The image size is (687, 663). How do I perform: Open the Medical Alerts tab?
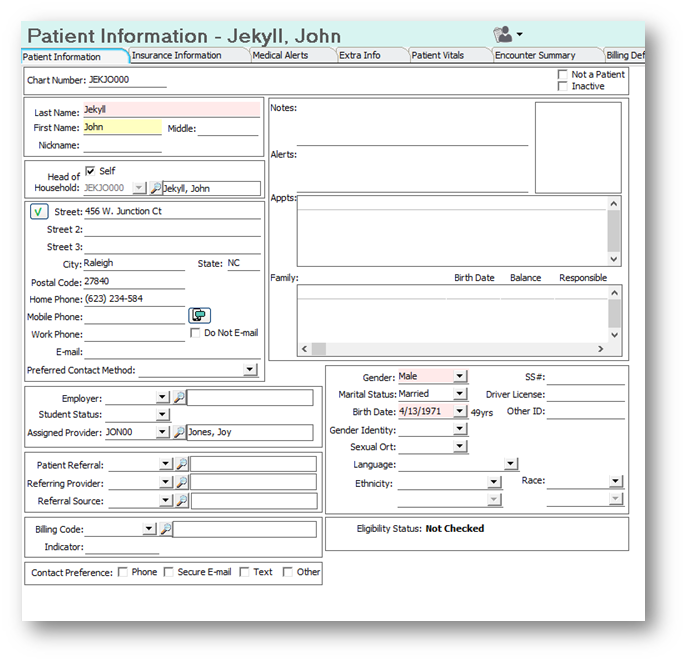280,56
